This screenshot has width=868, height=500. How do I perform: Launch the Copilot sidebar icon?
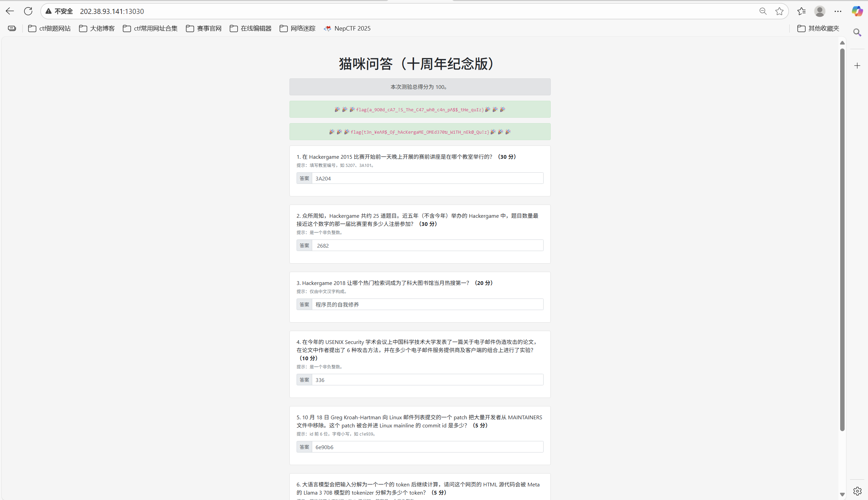[857, 11]
